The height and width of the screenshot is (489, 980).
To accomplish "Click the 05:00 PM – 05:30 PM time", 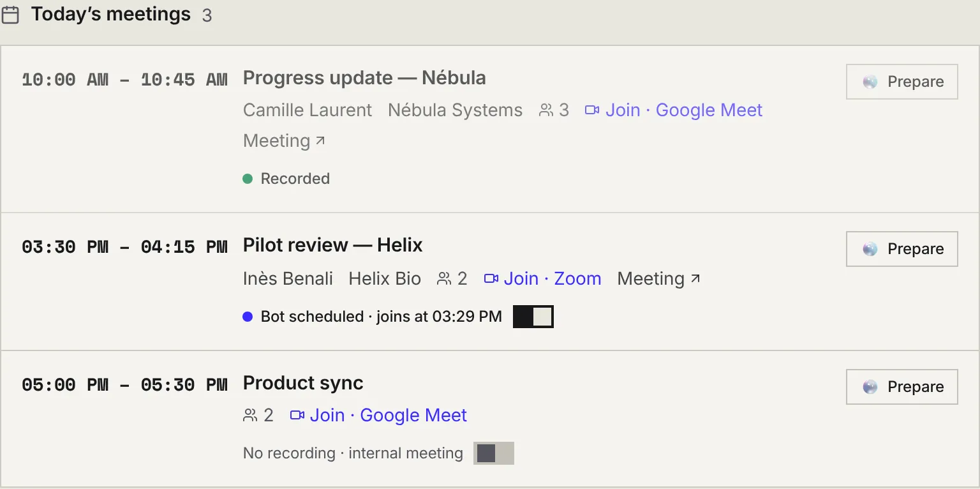I will coord(124,385).
